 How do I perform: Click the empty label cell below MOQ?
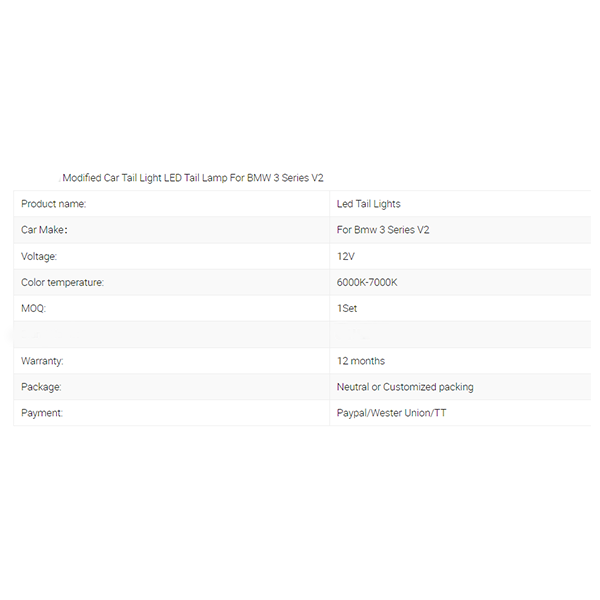click(170, 335)
